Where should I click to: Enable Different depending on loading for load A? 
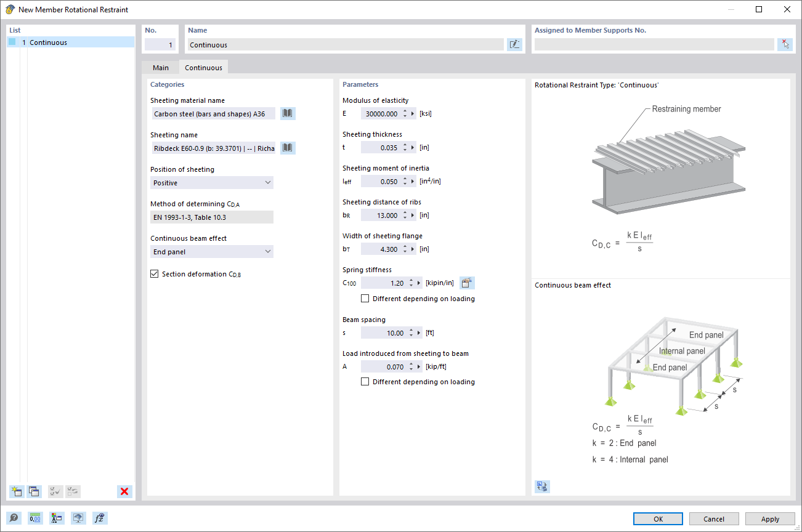click(x=365, y=381)
